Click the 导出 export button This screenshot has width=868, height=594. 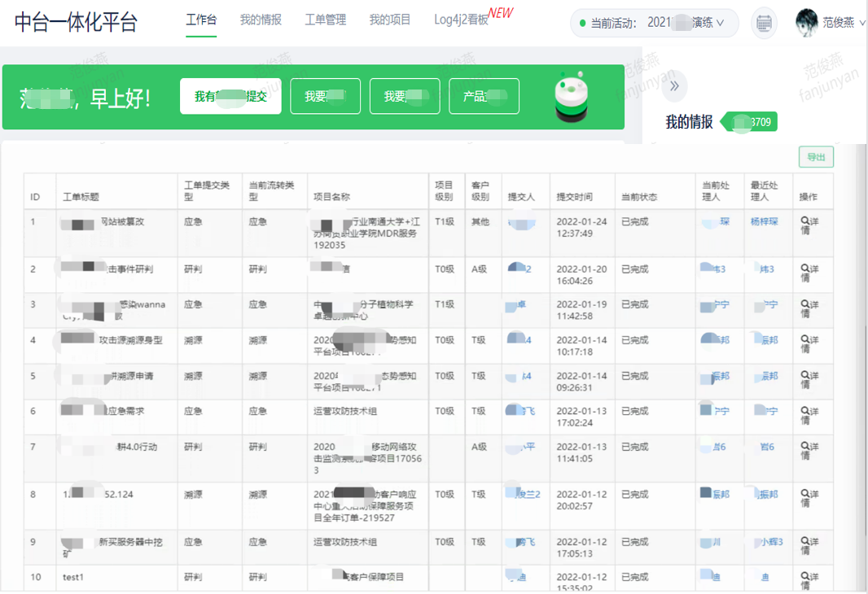(x=815, y=158)
